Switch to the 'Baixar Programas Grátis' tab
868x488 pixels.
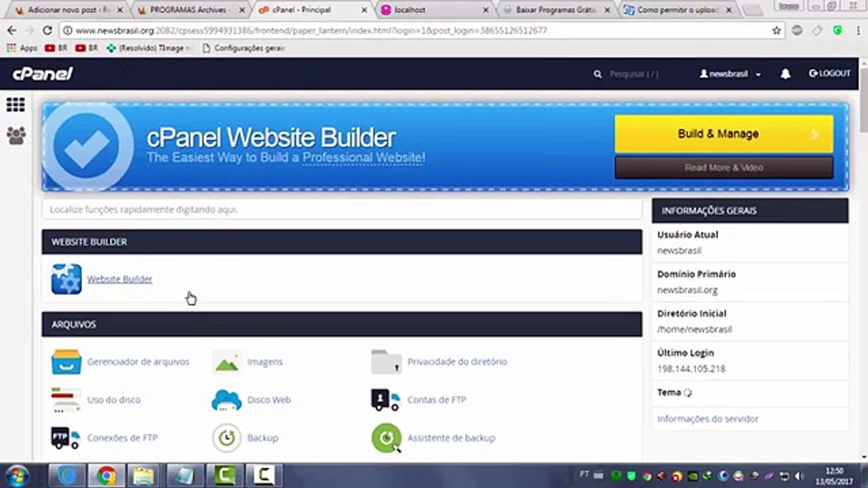point(556,10)
